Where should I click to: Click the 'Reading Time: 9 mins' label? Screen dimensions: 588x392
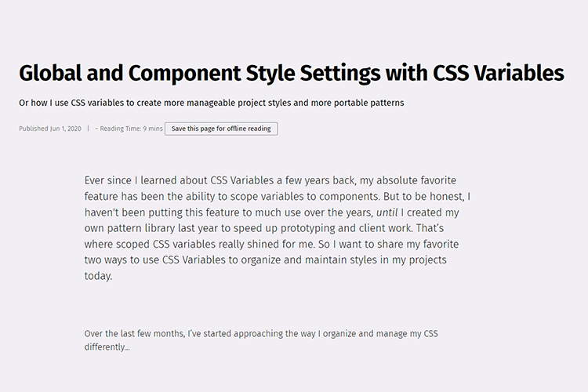click(130, 129)
